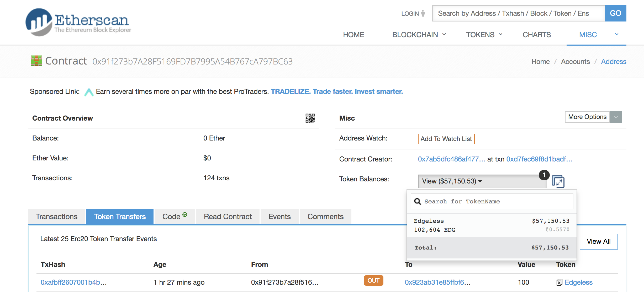The image size is (644, 292).
Task: Open the Comments tab
Action: [325, 217]
